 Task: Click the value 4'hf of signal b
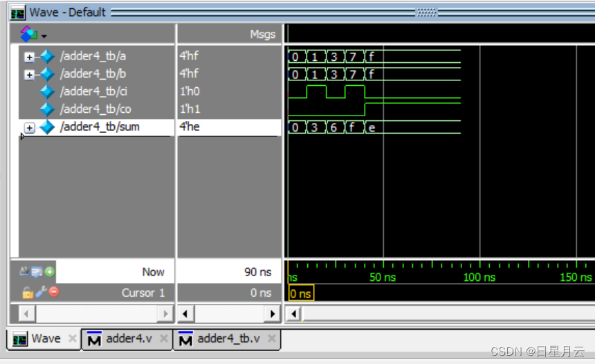pos(189,73)
